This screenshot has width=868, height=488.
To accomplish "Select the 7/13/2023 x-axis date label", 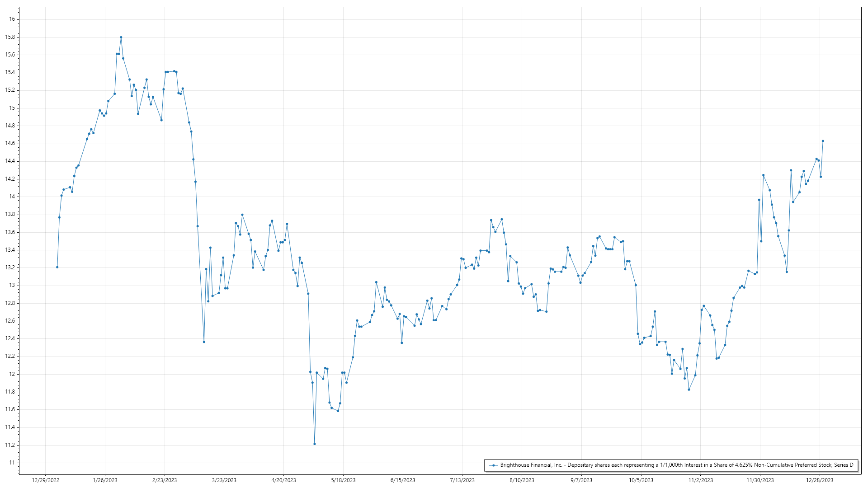I will coord(462,480).
